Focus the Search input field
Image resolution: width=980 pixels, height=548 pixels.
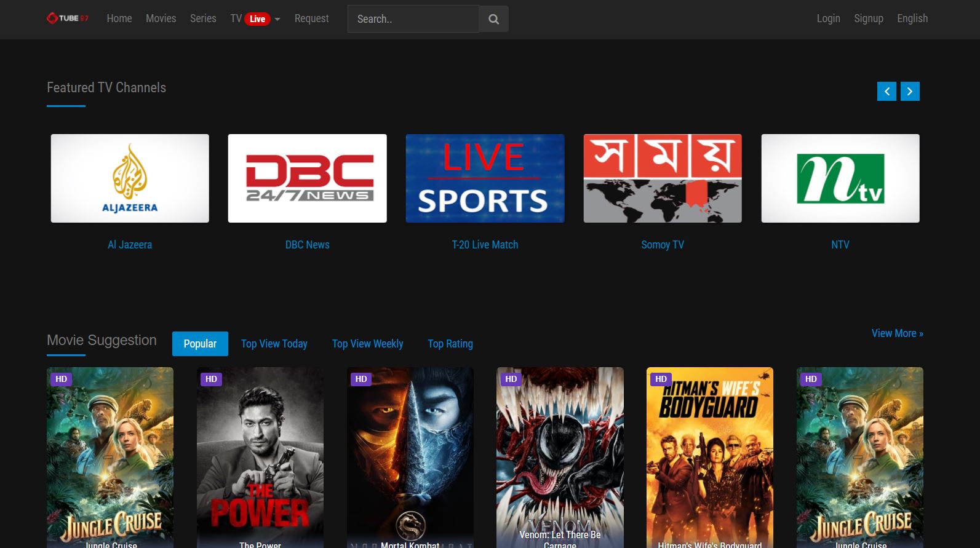pos(413,19)
